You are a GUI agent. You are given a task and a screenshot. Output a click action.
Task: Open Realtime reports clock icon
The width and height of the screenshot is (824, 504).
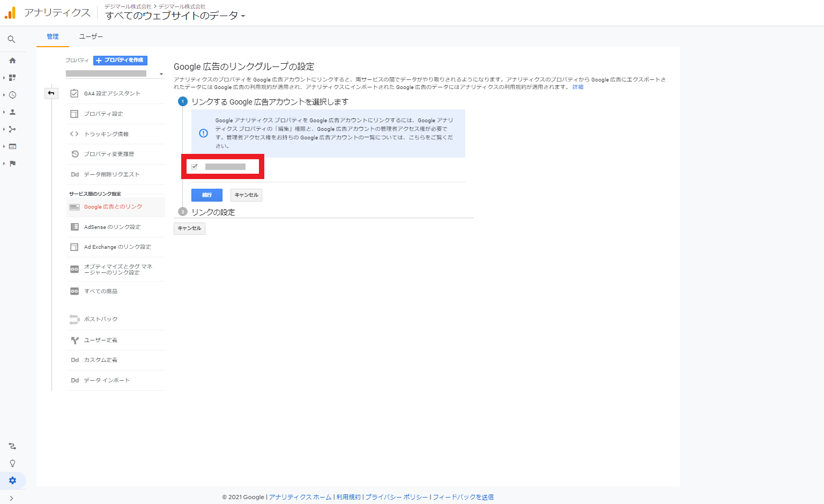[12, 95]
